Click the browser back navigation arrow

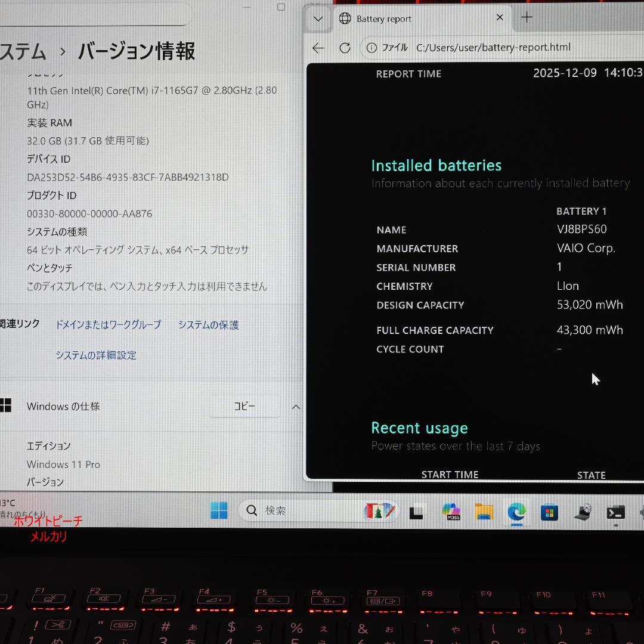coord(318,48)
